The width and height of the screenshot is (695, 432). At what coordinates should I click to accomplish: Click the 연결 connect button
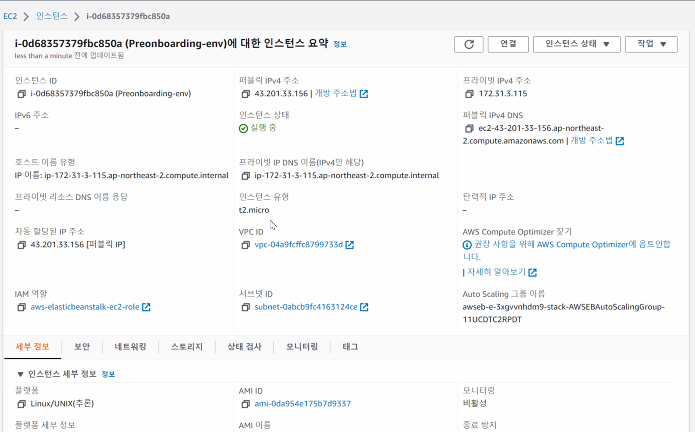pyautogui.click(x=508, y=44)
